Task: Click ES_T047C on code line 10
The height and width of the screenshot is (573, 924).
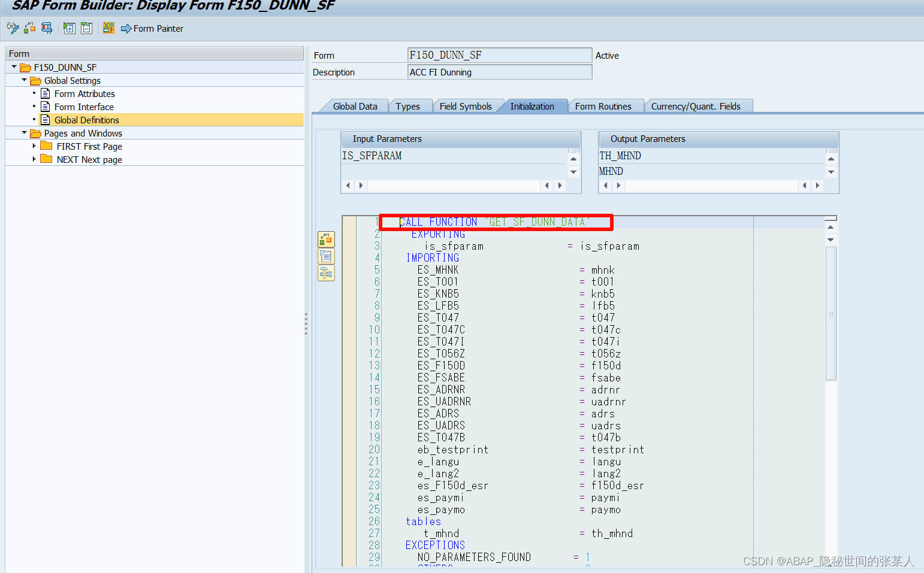Action: (x=441, y=330)
